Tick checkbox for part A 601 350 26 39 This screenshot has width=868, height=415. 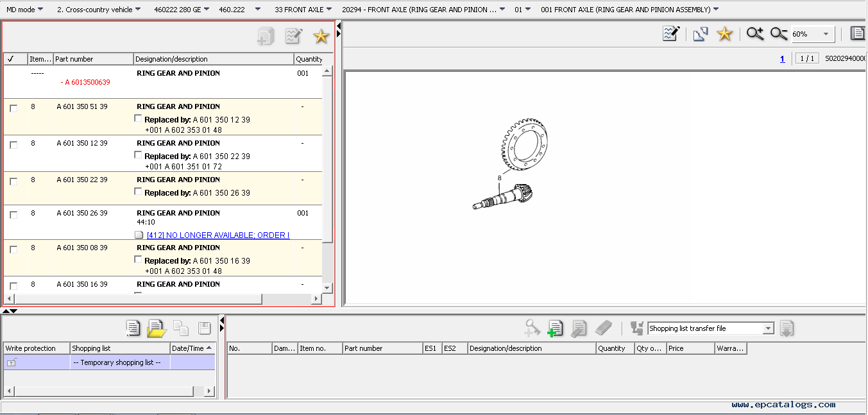pyautogui.click(x=13, y=215)
